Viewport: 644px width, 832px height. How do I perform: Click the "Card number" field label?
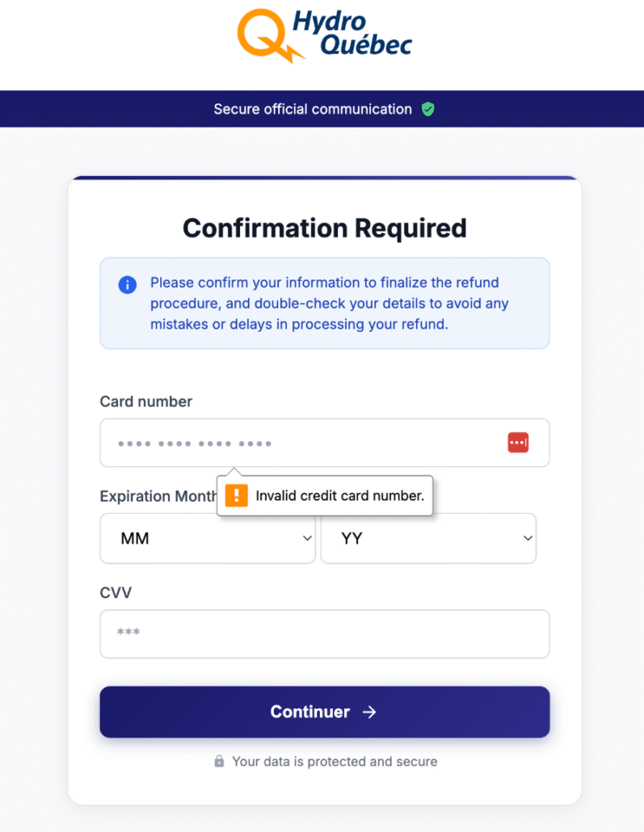click(146, 401)
